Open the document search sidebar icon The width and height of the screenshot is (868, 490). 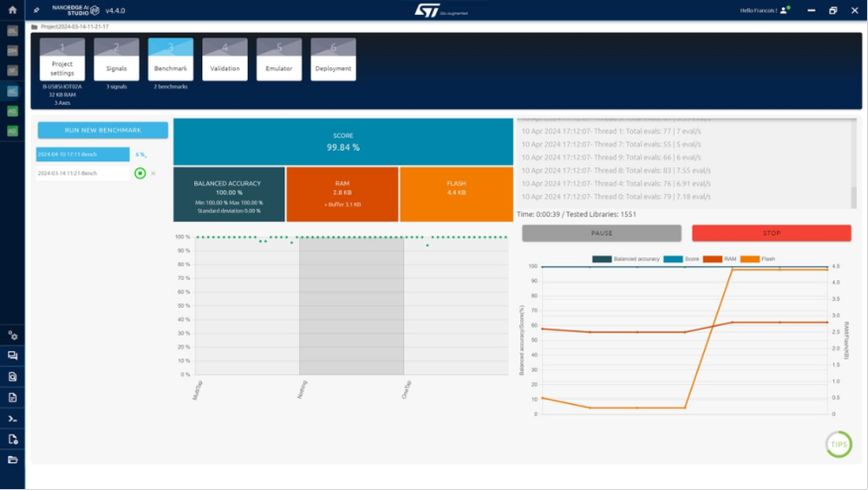pos(12,376)
